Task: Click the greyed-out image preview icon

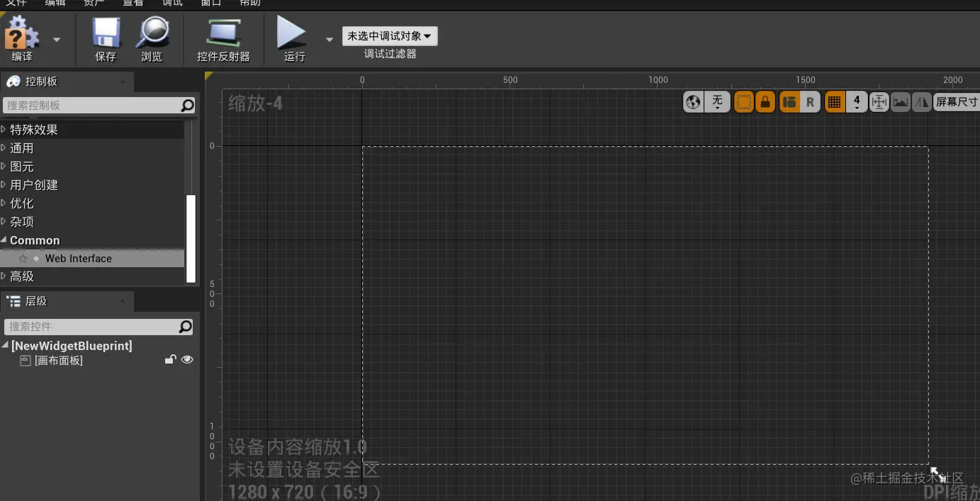Action: 900,102
